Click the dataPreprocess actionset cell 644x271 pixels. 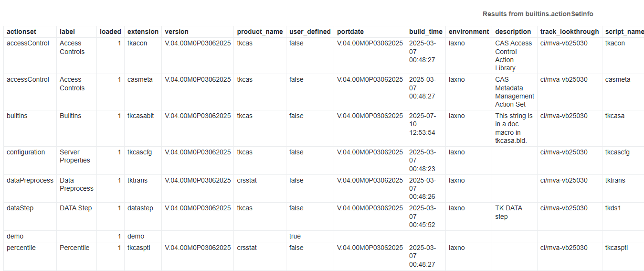coord(30,180)
